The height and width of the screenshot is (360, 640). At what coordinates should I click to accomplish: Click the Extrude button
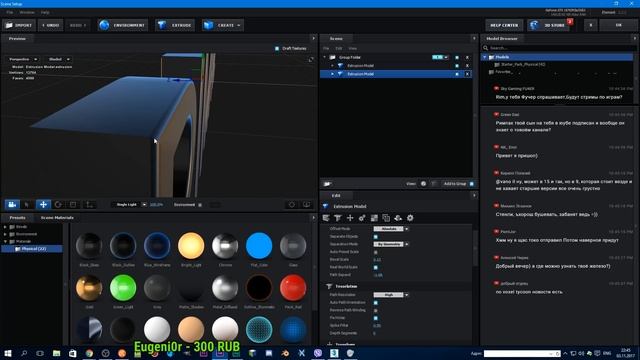point(175,25)
